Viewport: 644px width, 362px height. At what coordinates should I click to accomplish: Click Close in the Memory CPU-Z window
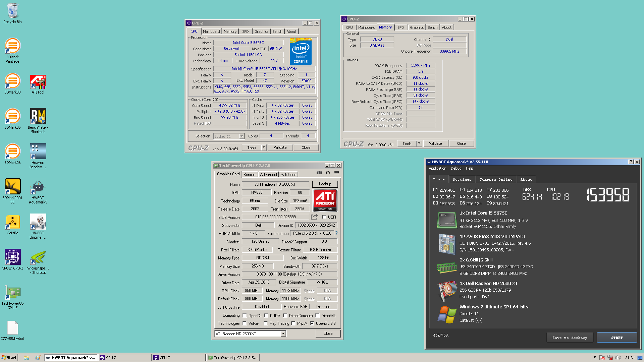461,143
